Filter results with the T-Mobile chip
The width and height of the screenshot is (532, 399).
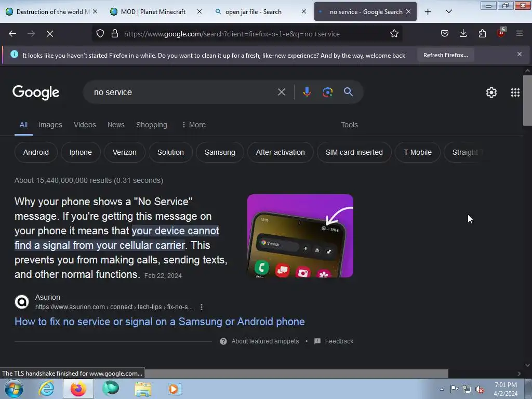coord(418,152)
